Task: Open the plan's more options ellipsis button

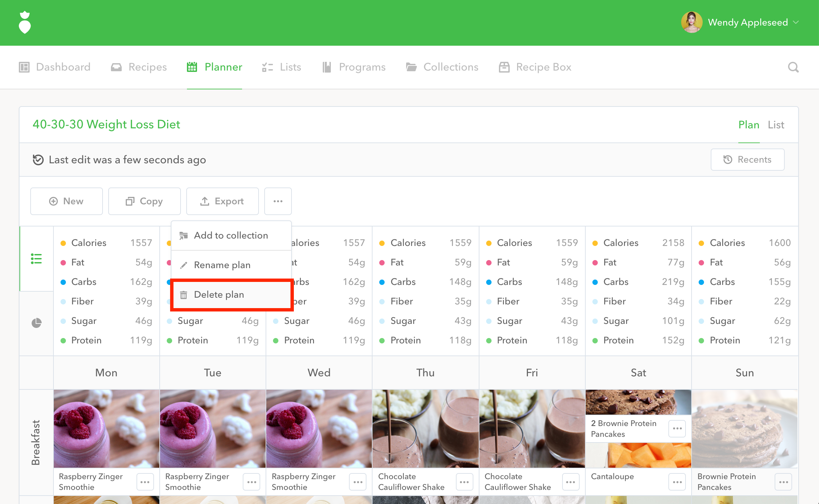Action: pos(278,201)
